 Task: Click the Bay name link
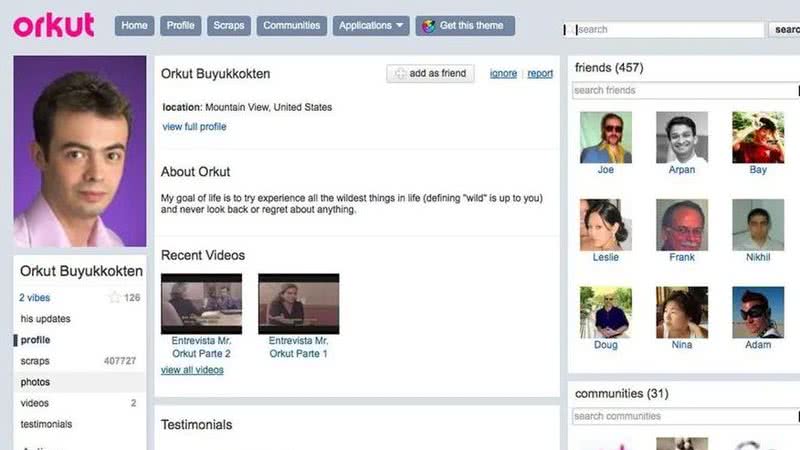(x=758, y=170)
